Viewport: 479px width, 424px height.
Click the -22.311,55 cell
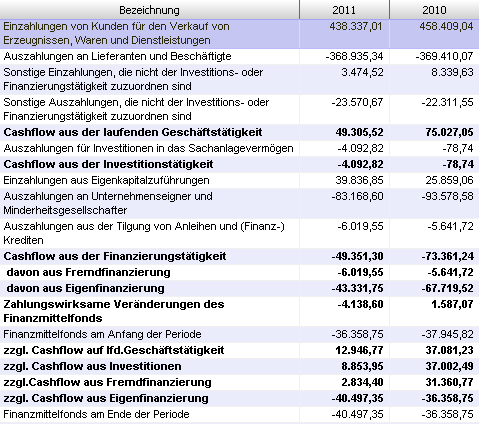click(x=435, y=109)
